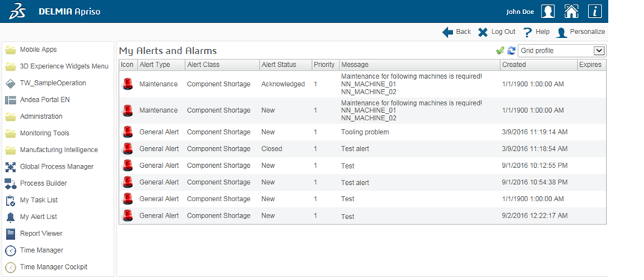Click the John Doe user name
The width and height of the screenshot is (644, 280).
click(520, 12)
